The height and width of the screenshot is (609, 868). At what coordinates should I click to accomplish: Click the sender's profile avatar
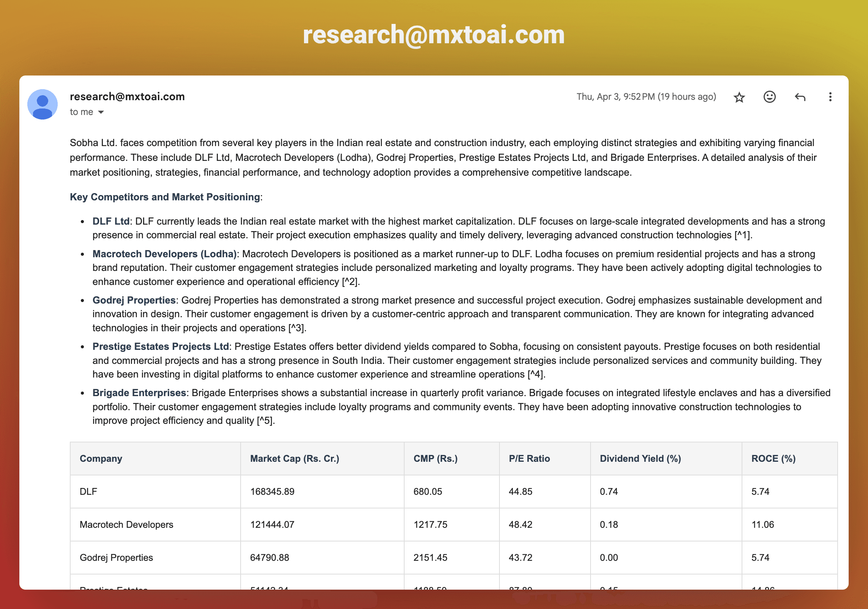[43, 104]
